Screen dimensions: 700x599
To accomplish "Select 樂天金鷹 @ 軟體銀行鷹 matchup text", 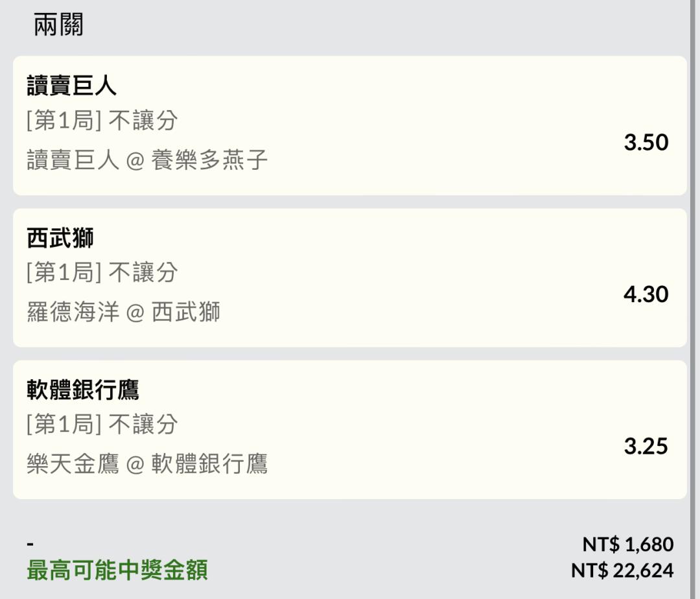I will coord(147,464).
